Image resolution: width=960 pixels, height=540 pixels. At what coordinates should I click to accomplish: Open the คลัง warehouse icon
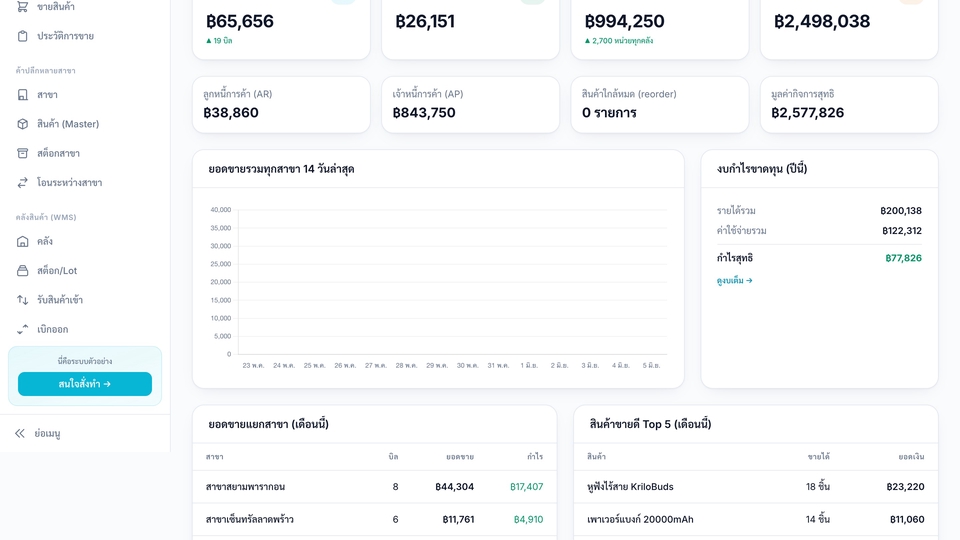tap(23, 242)
